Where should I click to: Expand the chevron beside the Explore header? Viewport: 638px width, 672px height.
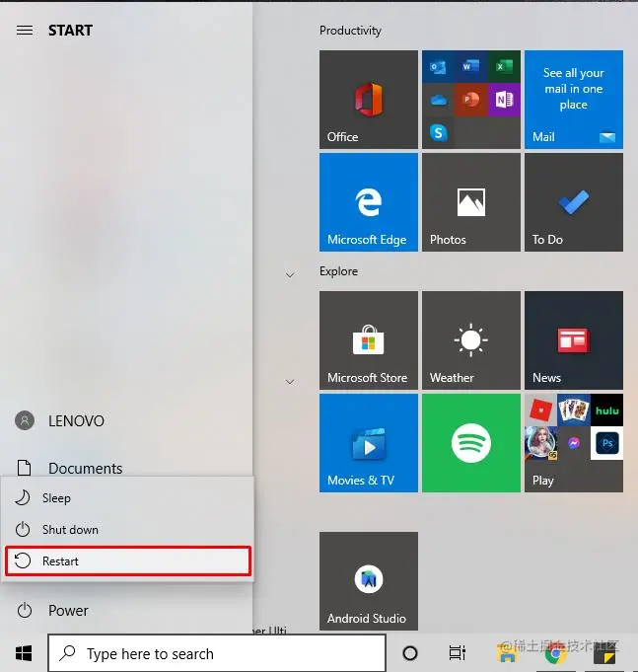coord(290,274)
